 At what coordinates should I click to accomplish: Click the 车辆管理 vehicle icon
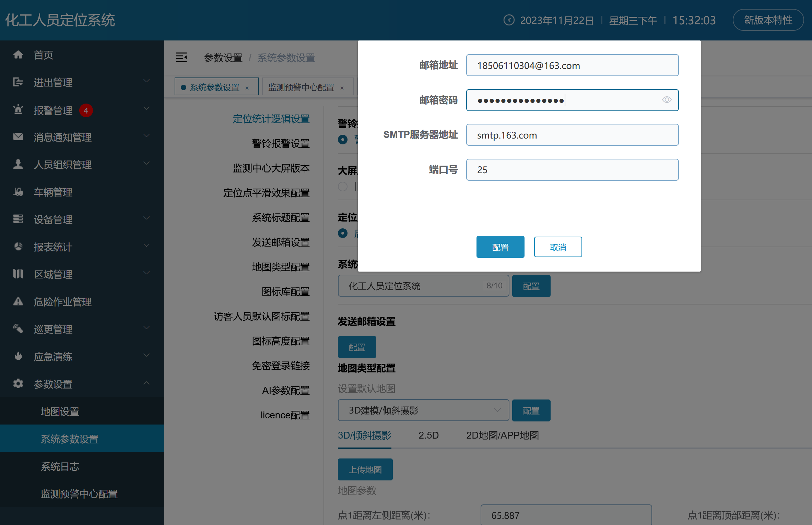(x=18, y=192)
